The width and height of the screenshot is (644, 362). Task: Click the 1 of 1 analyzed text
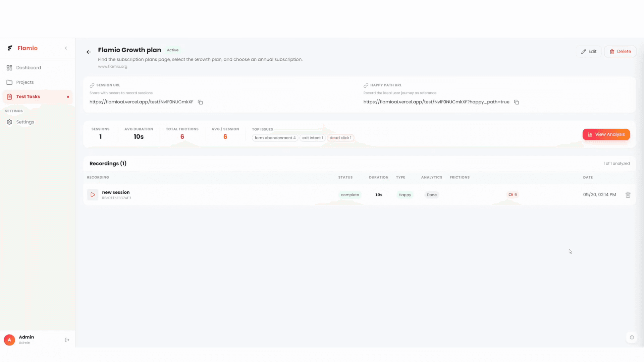(616, 164)
